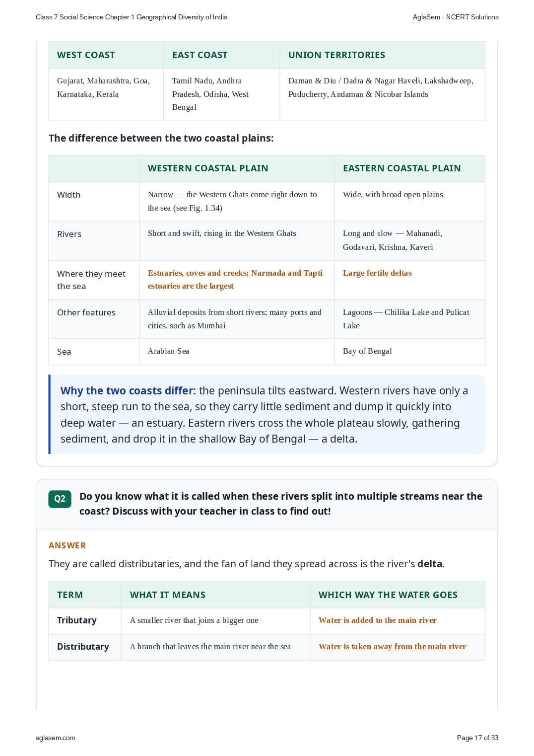Select the Width row label

click(x=68, y=195)
